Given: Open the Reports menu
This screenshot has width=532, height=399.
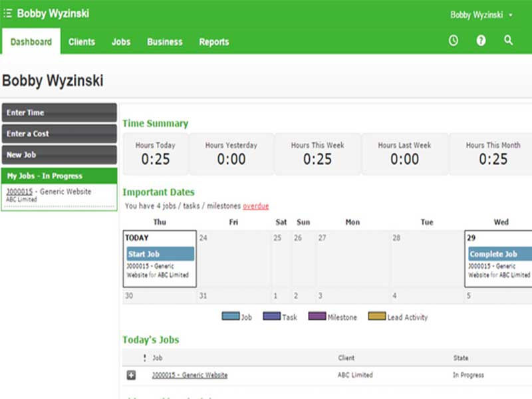Looking at the screenshot, I should click(214, 42).
